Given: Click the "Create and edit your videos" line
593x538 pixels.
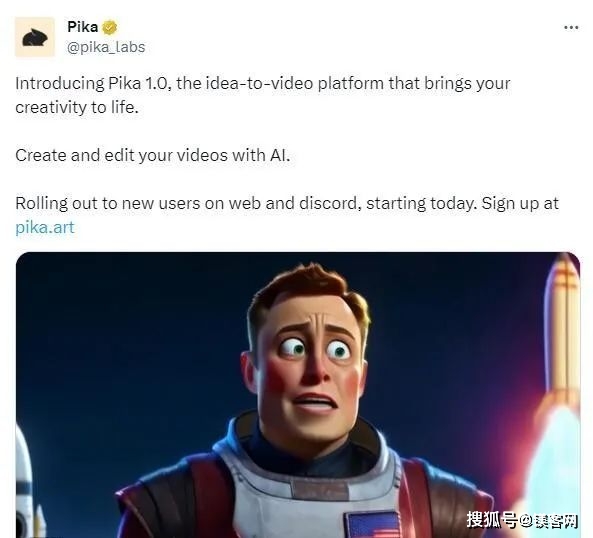Looking at the screenshot, I should (x=152, y=155).
